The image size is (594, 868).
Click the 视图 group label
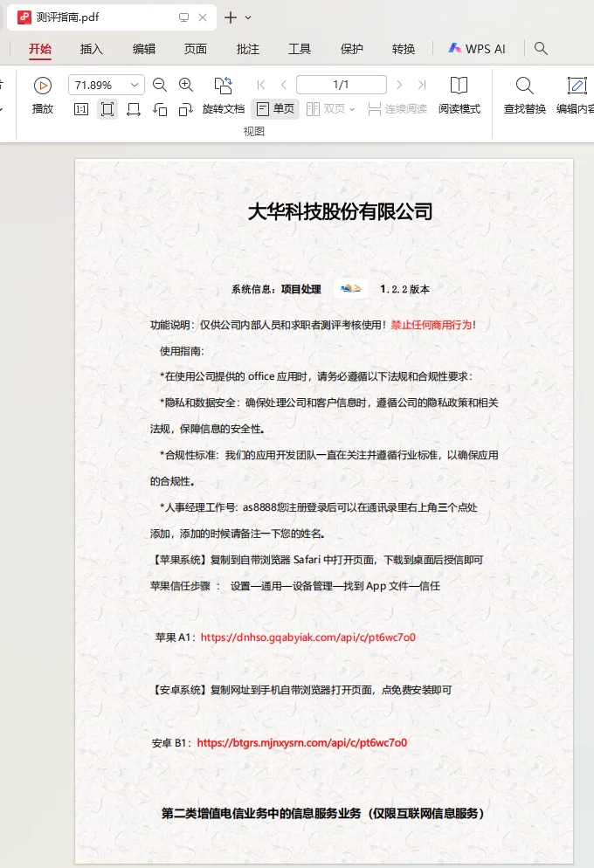click(x=253, y=131)
